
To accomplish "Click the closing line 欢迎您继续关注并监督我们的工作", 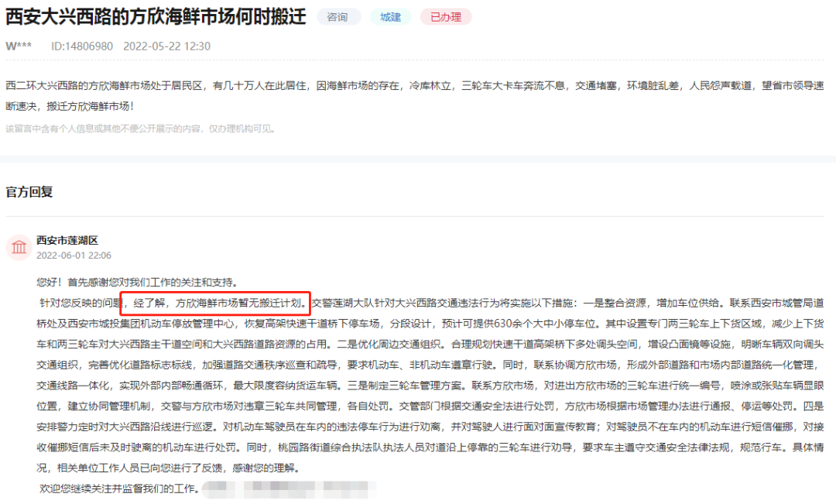I will click(119, 489).
